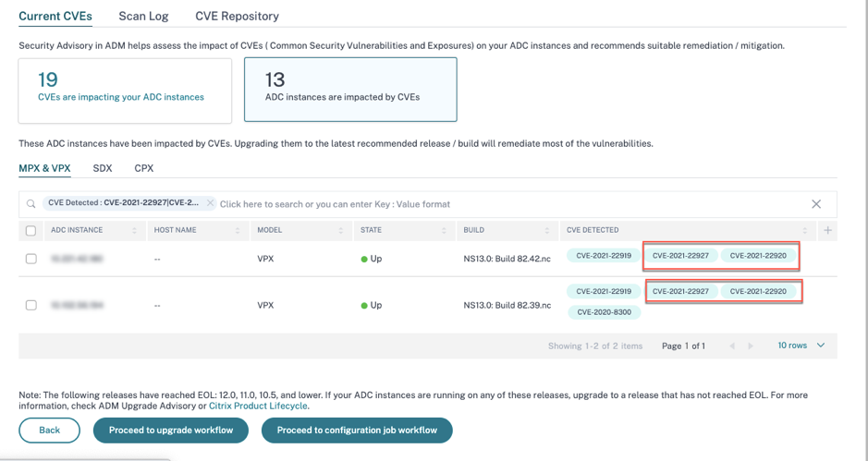The height and width of the screenshot is (461, 868).
Task: Select the SDX tab
Action: [x=103, y=168]
